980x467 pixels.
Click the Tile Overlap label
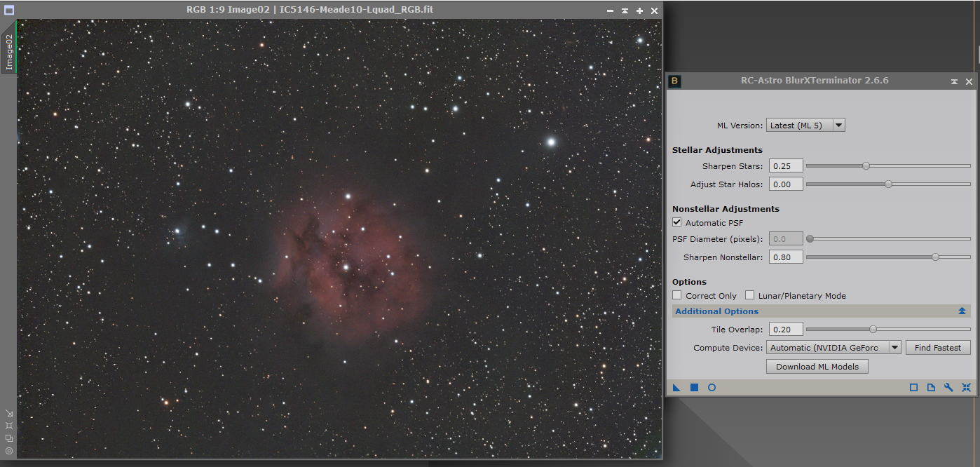737,330
